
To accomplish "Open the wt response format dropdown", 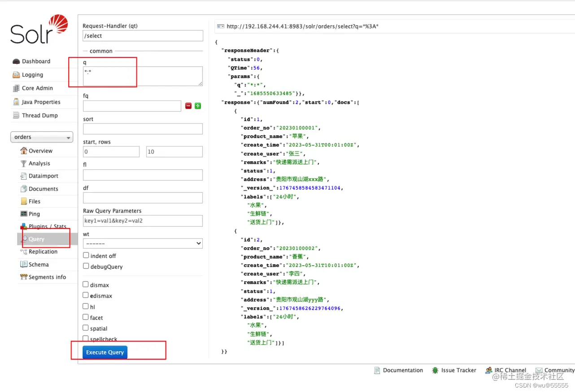I will click(x=143, y=243).
